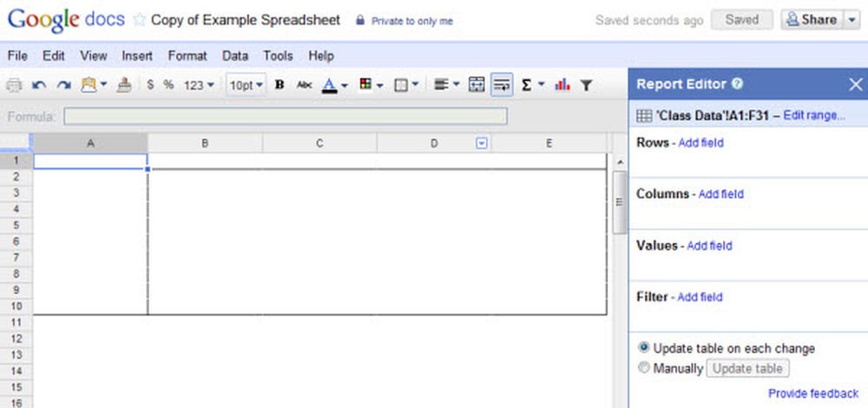
Task: Add field to Rows
Action: [700, 143]
